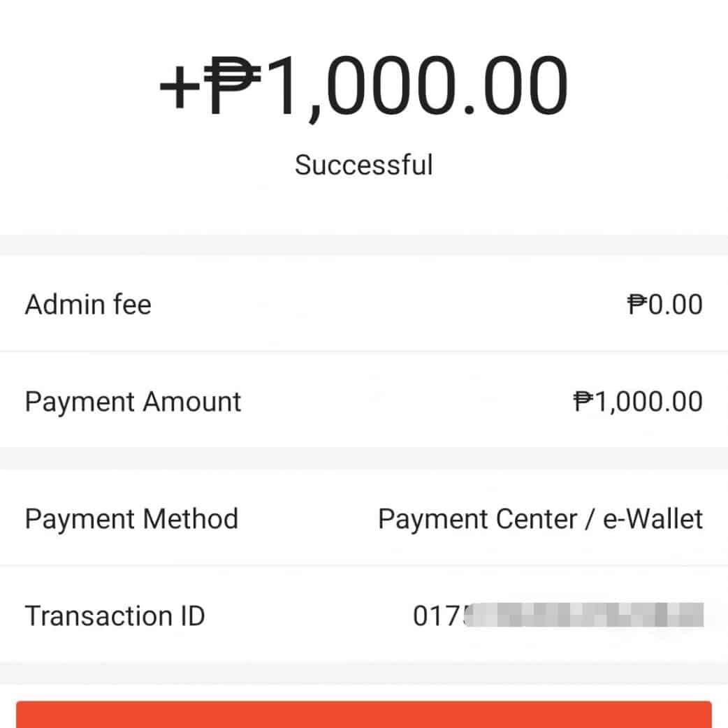Select the Admin fee label
The width and height of the screenshot is (728, 728).
(x=88, y=305)
